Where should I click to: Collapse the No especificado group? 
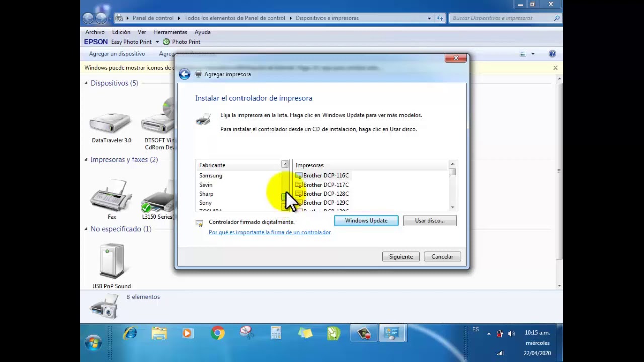(86, 229)
